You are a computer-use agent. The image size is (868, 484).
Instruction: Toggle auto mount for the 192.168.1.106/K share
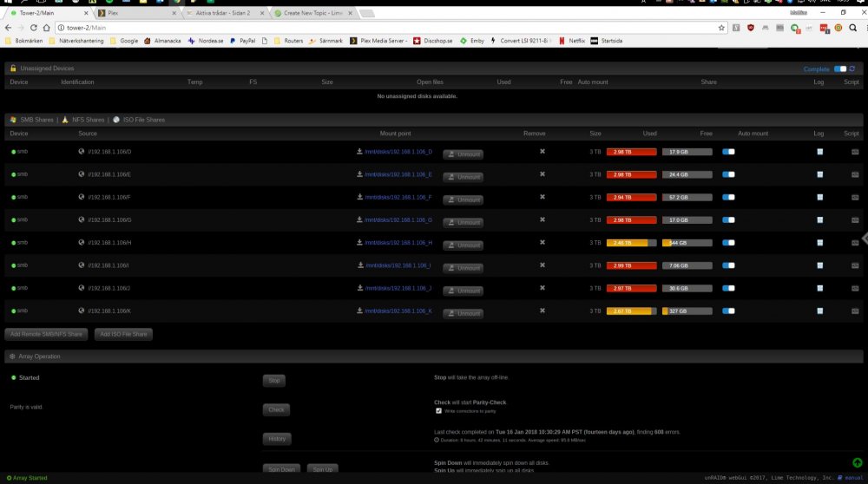(x=728, y=311)
